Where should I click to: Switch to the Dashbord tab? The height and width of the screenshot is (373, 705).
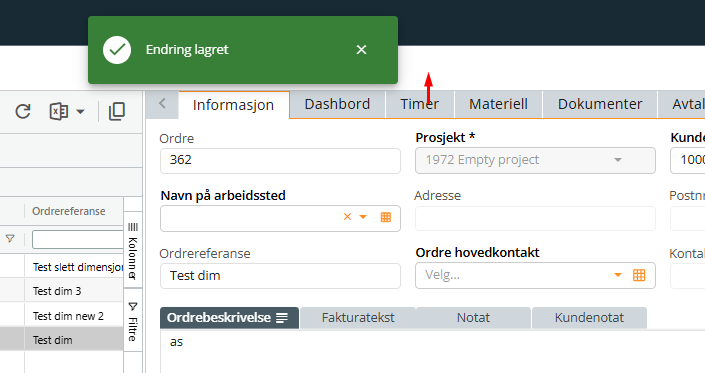pyautogui.click(x=337, y=104)
